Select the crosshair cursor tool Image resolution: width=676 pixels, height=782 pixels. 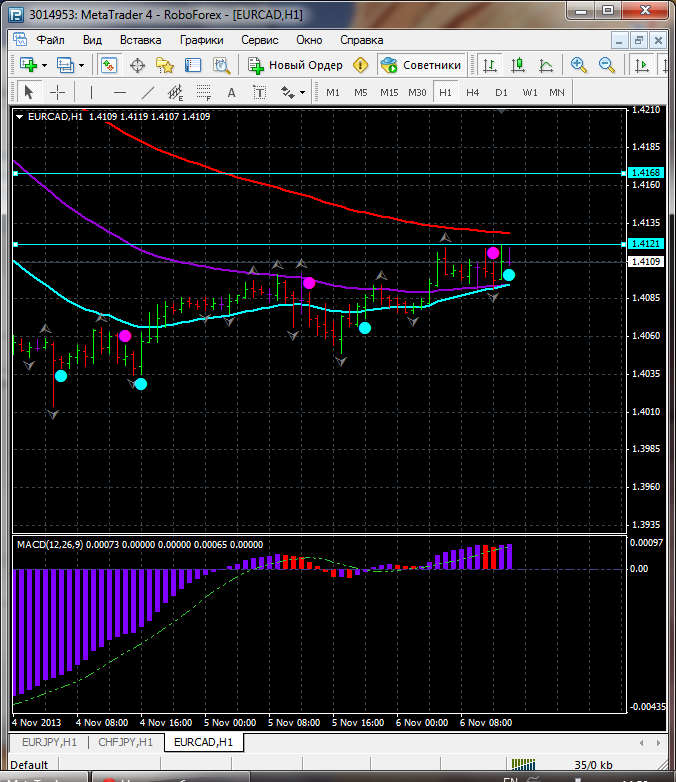tap(58, 92)
